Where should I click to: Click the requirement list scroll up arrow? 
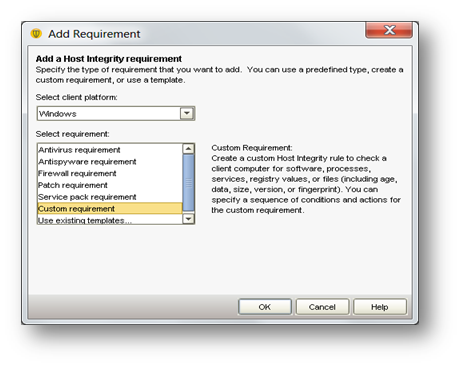point(189,149)
